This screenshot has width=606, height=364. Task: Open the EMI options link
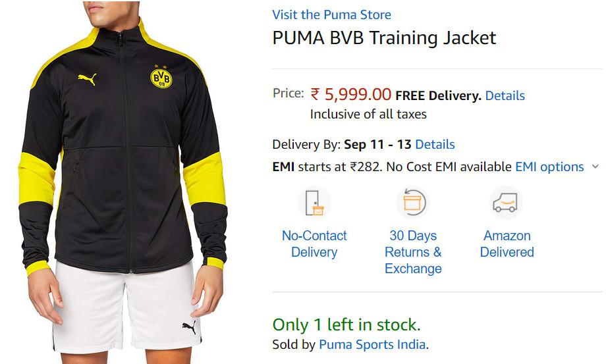coord(549,167)
